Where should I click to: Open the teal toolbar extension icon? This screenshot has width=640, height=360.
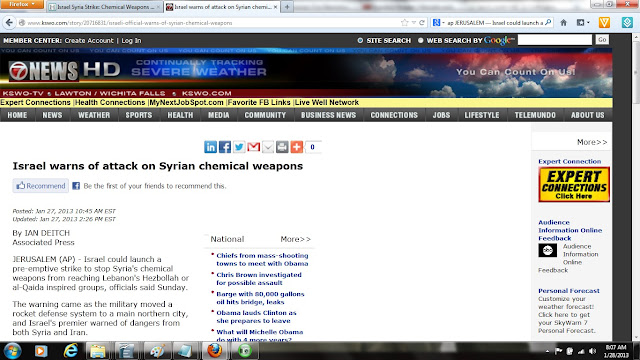[x=627, y=22]
